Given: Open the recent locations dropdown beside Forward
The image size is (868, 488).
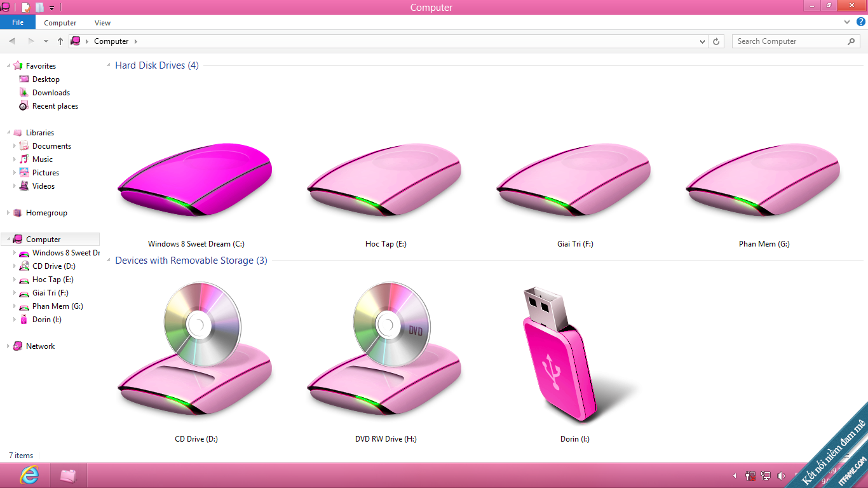Looking at the screenshot, I should 46,41.
